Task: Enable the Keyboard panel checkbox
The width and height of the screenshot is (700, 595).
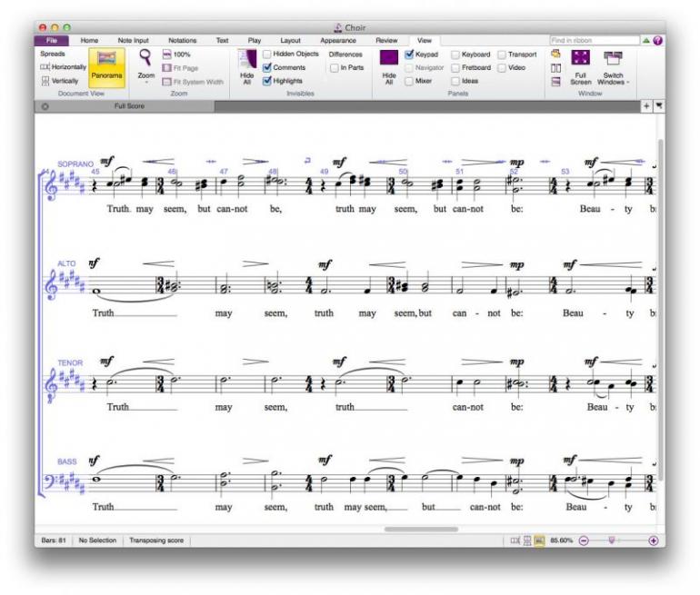Action: pyautogui.click(x=455, y=55)
